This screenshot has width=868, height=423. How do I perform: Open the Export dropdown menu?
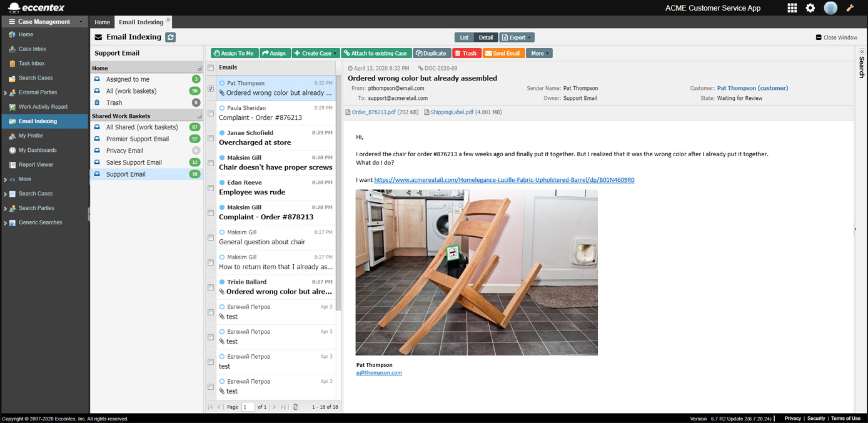tap(517, 37)
